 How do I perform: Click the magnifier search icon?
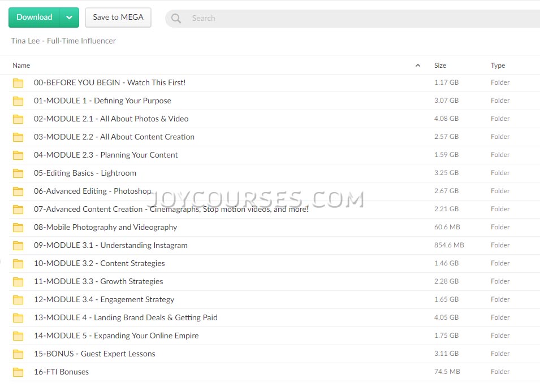click(x=176, y=18)
